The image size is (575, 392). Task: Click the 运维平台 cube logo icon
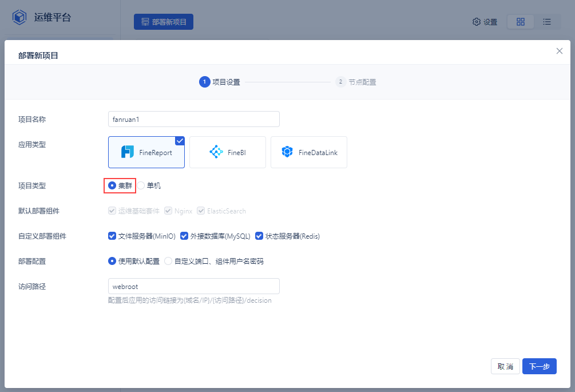point(19,17)
